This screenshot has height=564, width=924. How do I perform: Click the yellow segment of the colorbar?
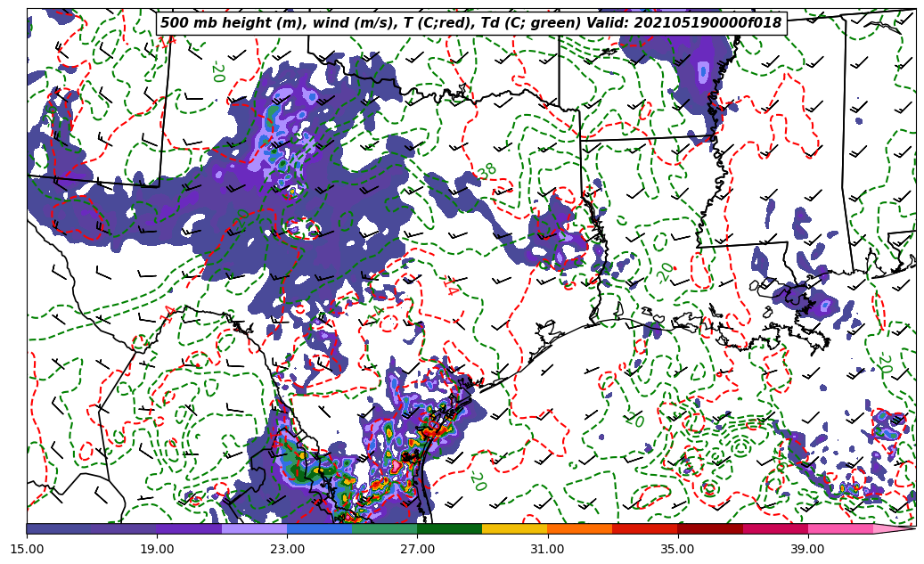(514, 528)
